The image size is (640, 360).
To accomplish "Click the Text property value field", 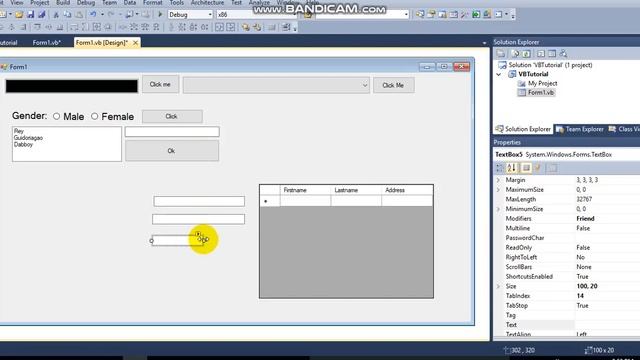I will pos(607,325).
